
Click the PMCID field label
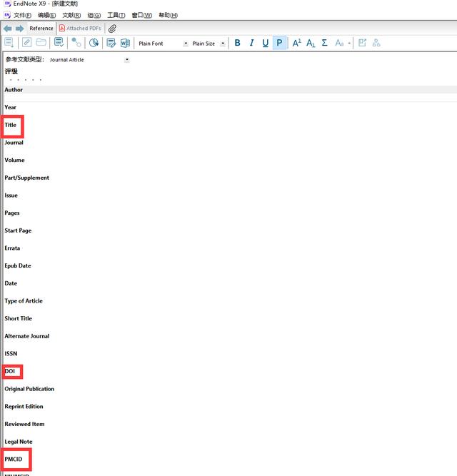[14, 459]
